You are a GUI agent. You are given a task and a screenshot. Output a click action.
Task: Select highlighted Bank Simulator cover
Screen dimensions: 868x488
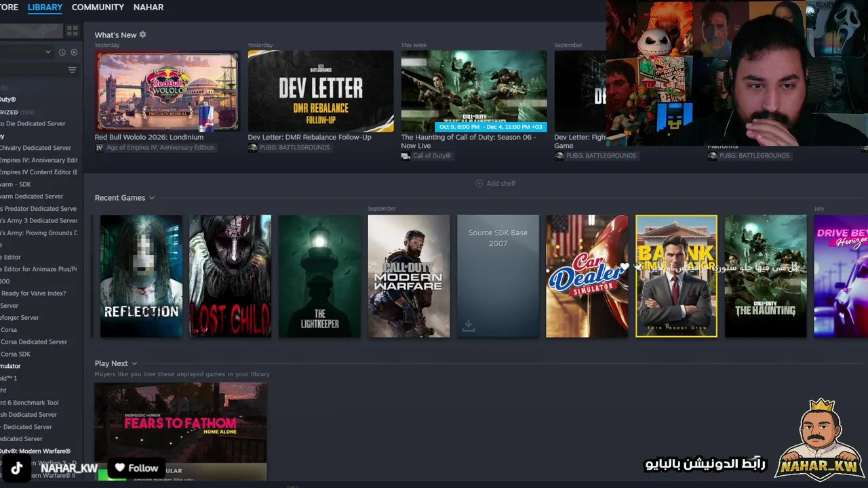click(x=676, y=276)
